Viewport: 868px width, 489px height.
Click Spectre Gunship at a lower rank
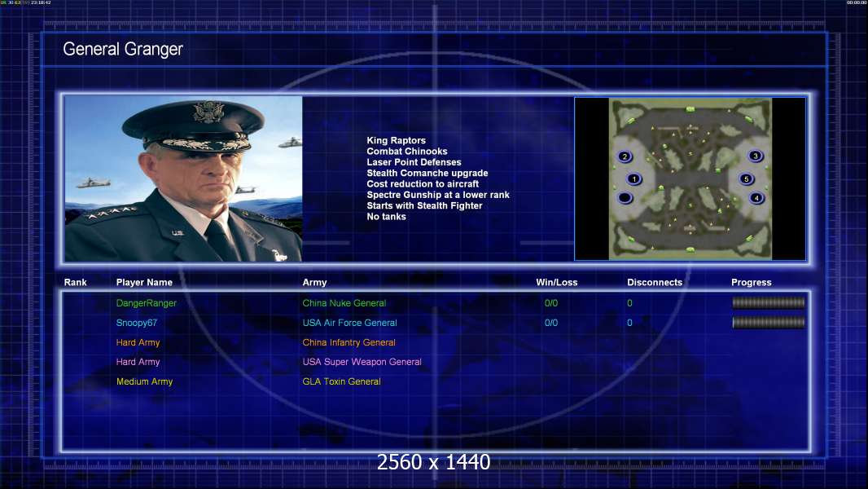click(438, 195)
